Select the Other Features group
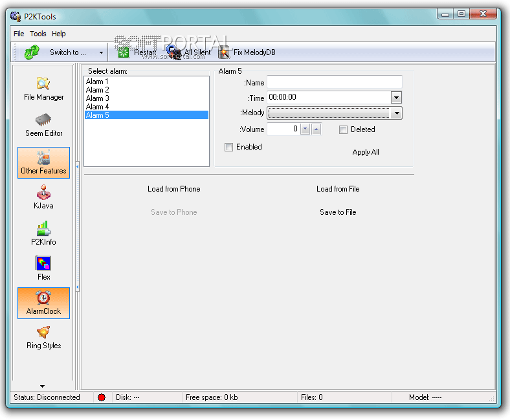Image resolution: width=510 pixels, height=420 pixels. [x=43, y=162]
